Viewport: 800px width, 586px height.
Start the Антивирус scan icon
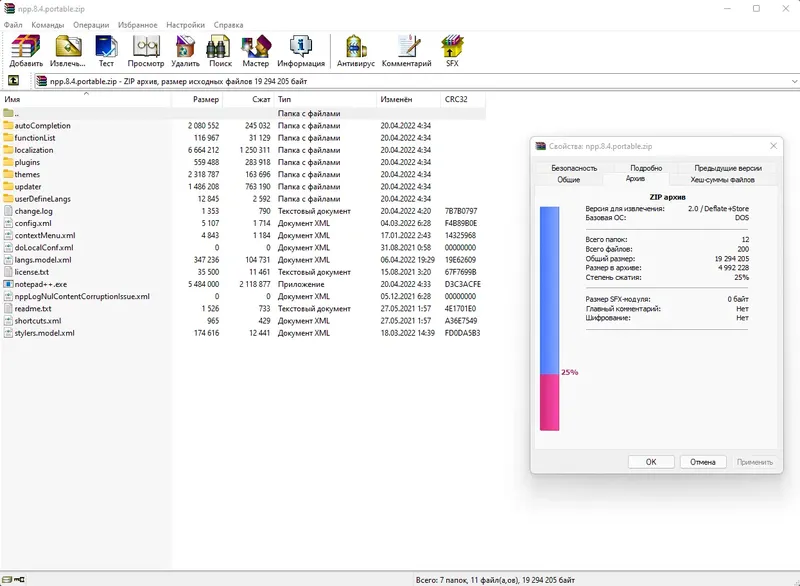[356, 47]
